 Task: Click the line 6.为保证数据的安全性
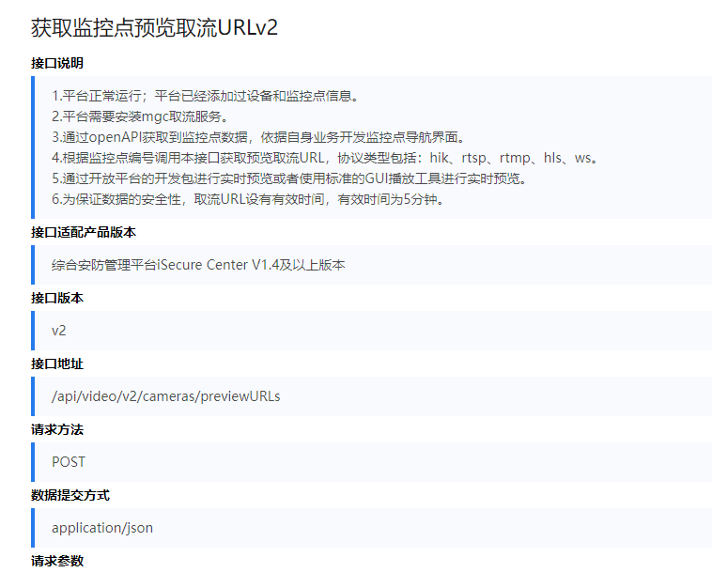click(248, 199)
